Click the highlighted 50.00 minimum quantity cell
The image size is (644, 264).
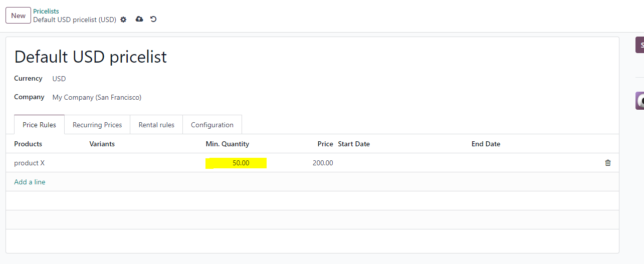tap(236, 163)
